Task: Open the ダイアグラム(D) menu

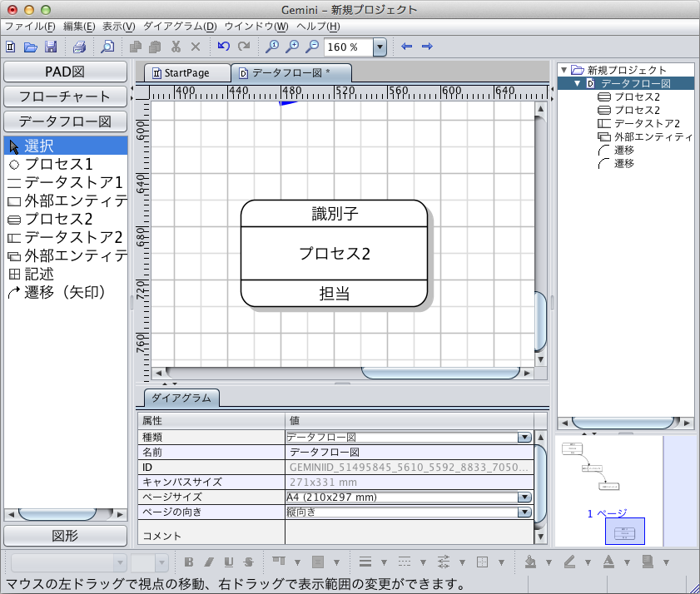Action: click(180, 27)
